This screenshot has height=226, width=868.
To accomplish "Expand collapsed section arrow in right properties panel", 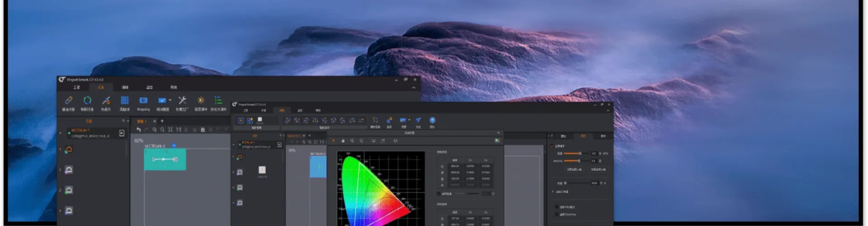I will 552,192.
